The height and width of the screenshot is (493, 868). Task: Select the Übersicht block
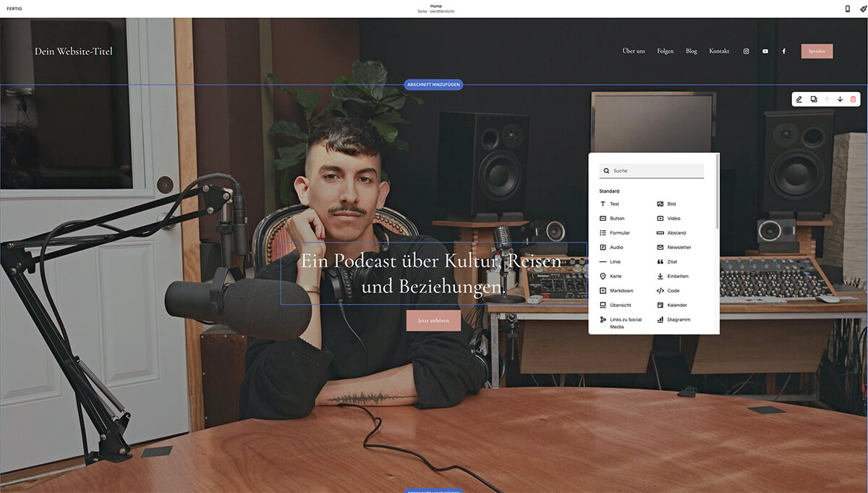pyautogui.click(x=616, y=306)
